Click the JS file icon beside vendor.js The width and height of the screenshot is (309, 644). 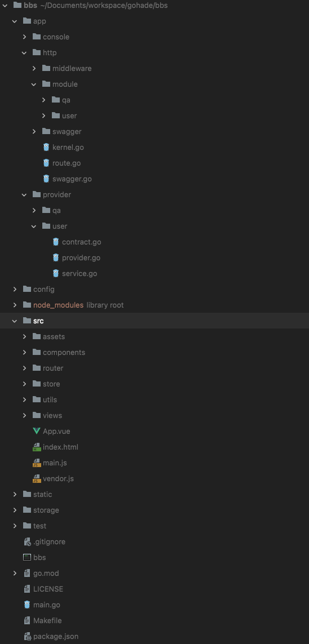point(37,478)
